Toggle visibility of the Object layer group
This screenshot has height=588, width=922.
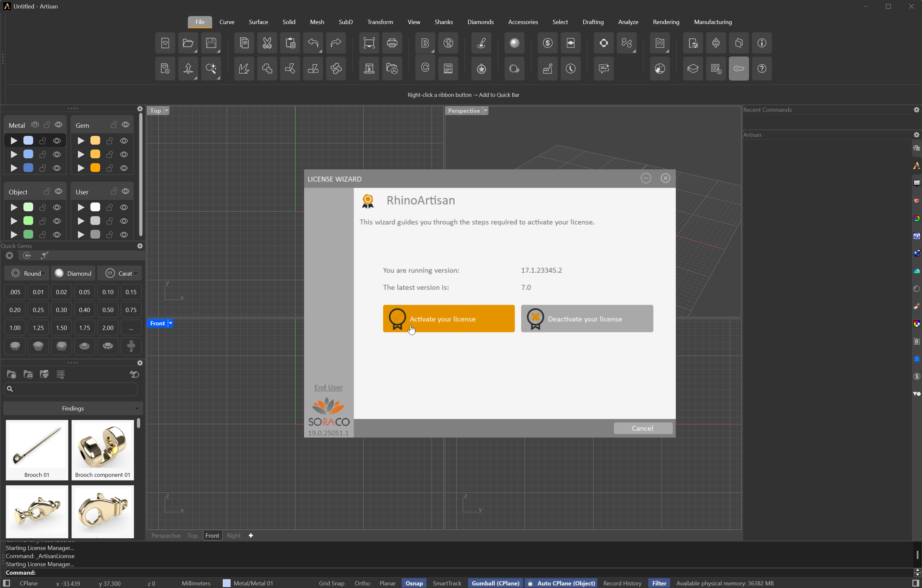pyautogui.click(x=59, y=191)
